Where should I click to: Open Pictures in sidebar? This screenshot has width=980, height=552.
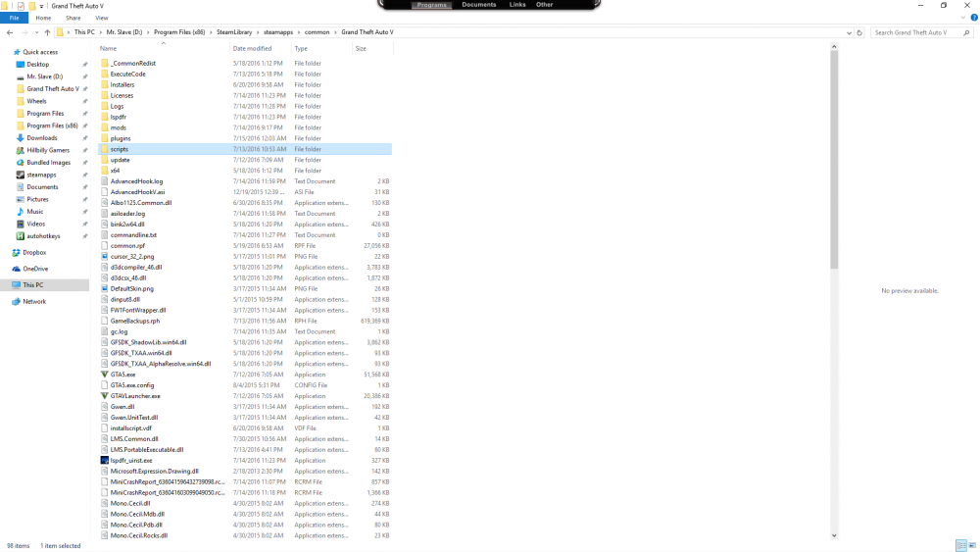(37, 199)
